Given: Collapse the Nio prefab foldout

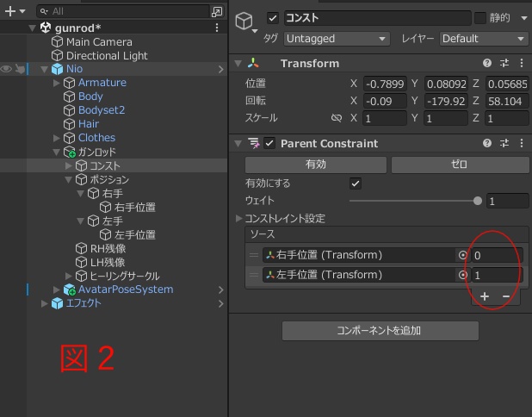Looking at the screenshot, I should click(x=44, y=69).
